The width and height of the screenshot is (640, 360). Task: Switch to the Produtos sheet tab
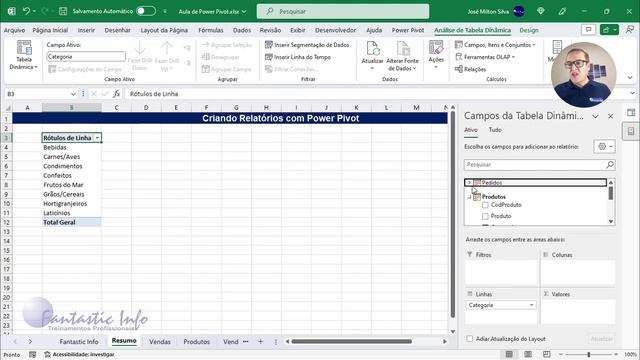coord(196,342)
